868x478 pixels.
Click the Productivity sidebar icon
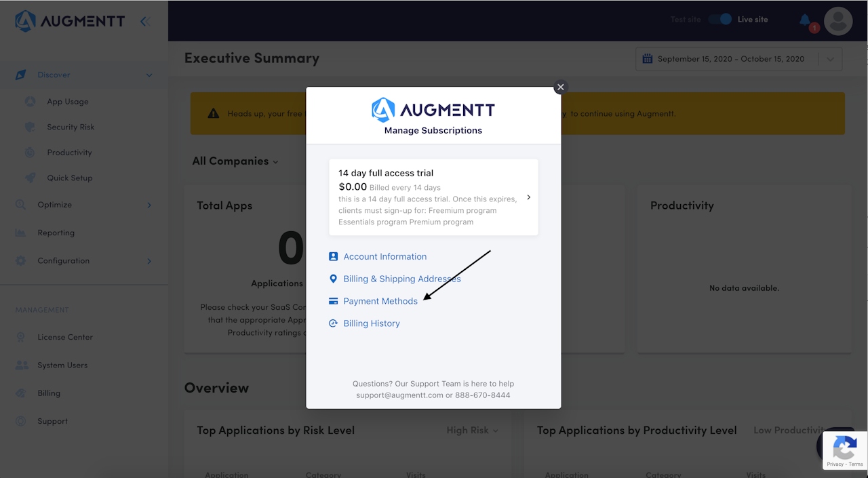point(30,153)
